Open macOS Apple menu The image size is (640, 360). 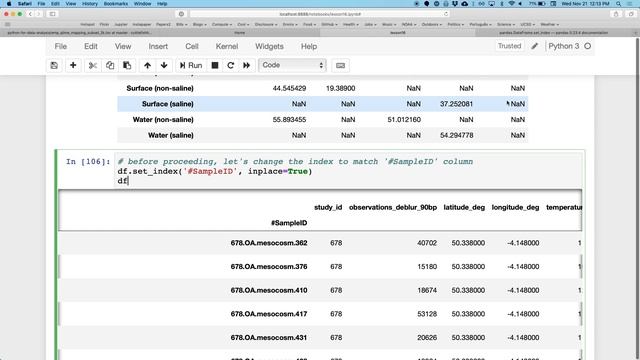(9, 4)
